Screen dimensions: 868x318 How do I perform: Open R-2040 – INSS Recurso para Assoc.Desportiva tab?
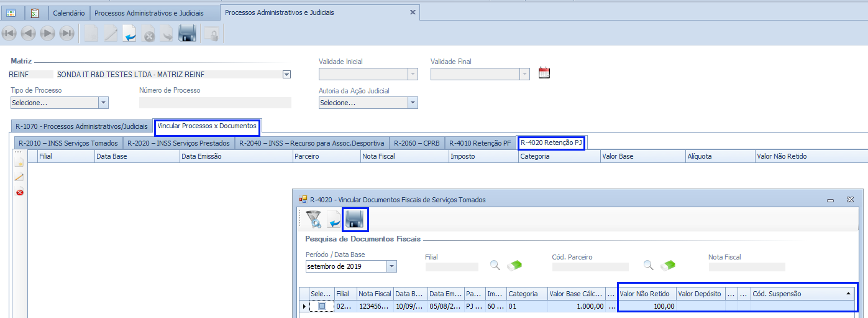[311, 143]
